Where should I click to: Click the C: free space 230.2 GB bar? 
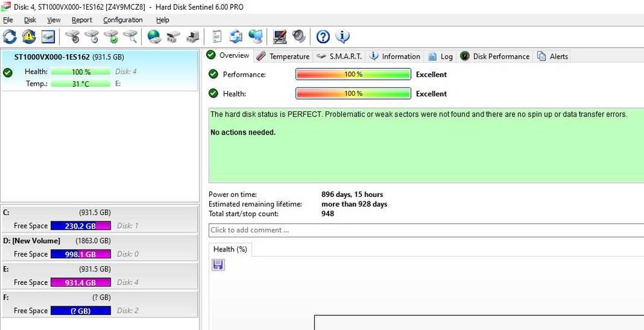click(81, 226)
